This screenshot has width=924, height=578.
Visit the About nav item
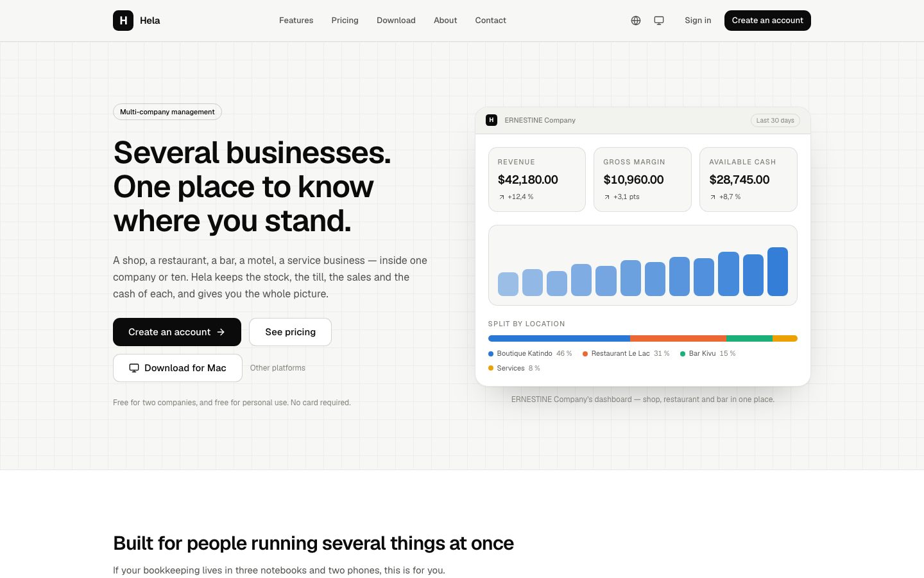click(445, 21)
